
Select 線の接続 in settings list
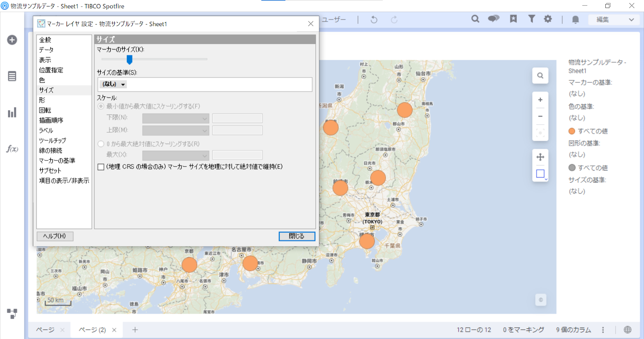point(51,150)
